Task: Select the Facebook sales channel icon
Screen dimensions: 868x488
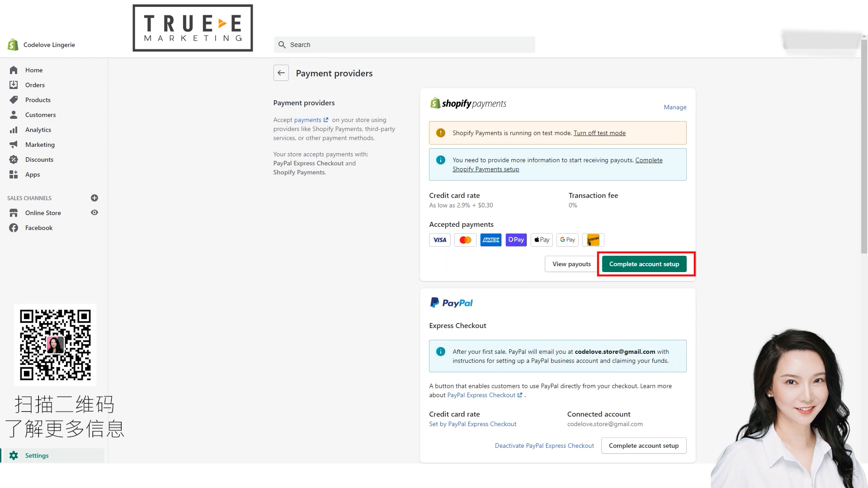Action: pos(14,228)
